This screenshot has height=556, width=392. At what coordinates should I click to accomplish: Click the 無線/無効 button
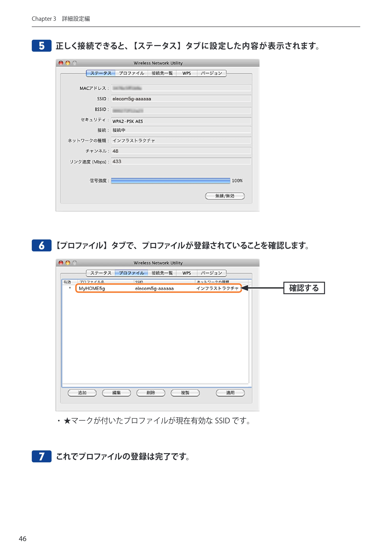pos(225,196)
